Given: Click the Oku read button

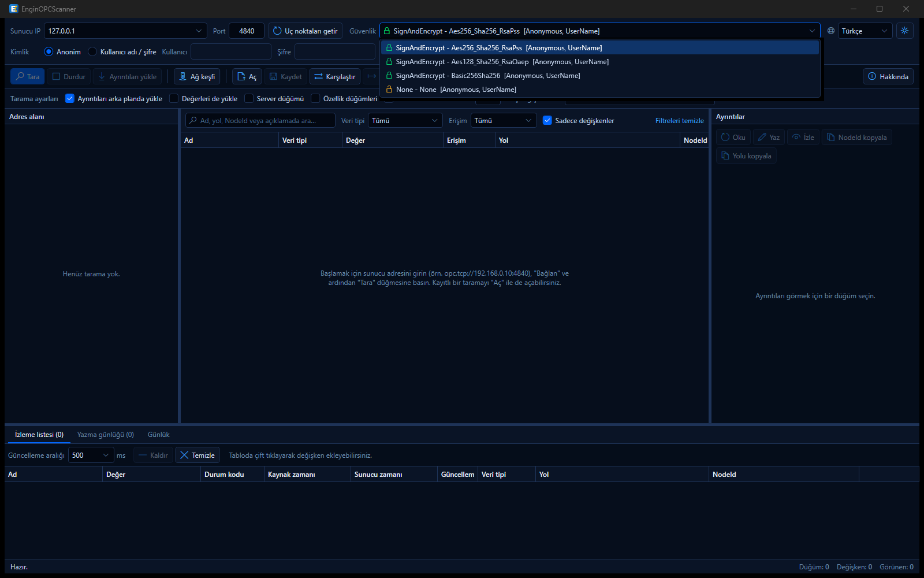Looking at the screenshot, I should click(733, 137).
